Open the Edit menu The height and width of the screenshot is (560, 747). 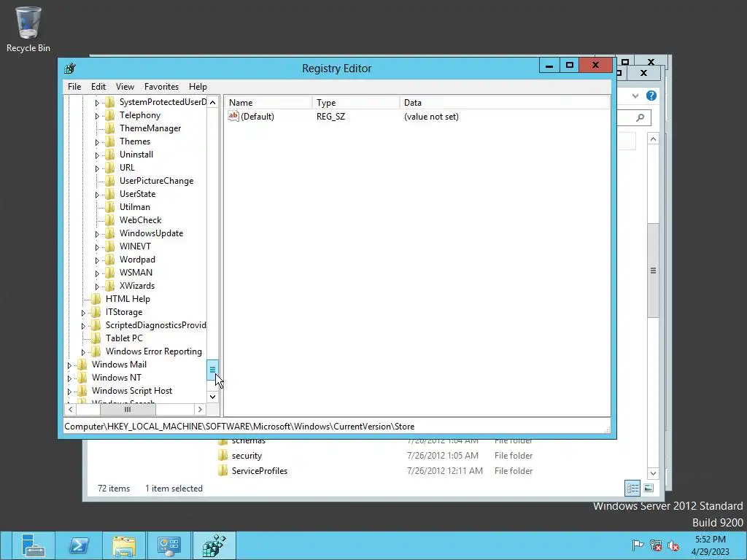tap(98, 87)
